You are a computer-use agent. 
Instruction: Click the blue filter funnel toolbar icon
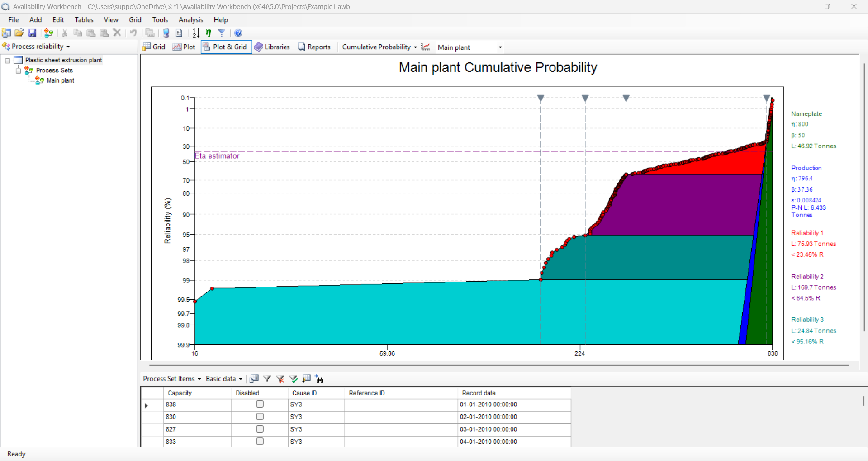(222, 33)
